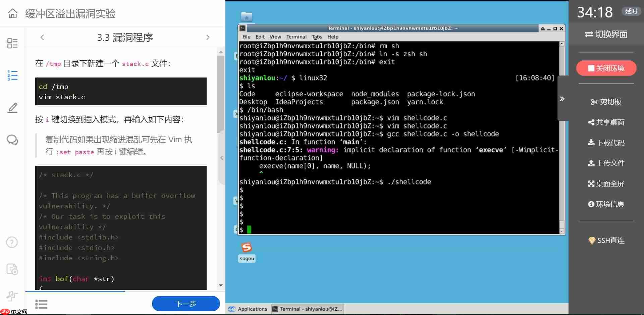
Task: Click the terminal window menu icon
Action: [x=243, y=29]
